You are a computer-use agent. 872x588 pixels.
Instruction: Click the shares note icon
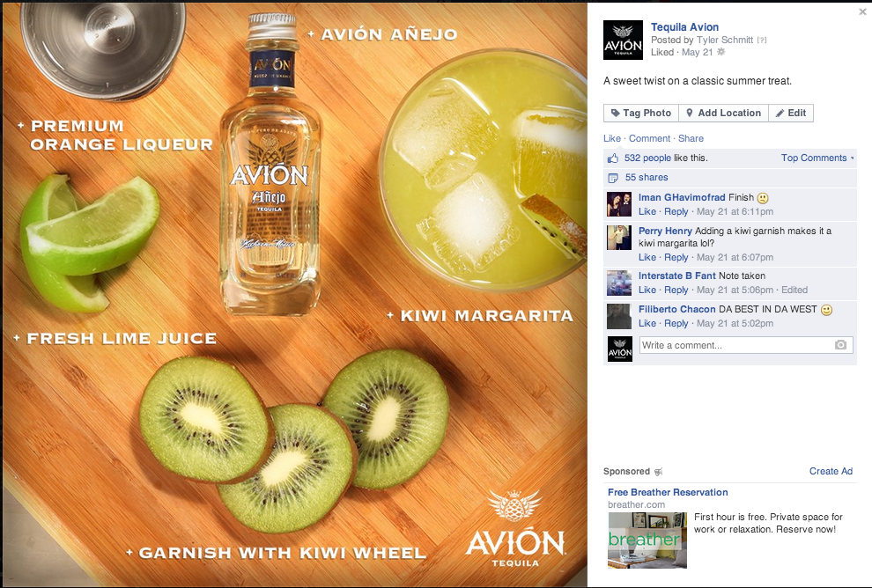613,178
